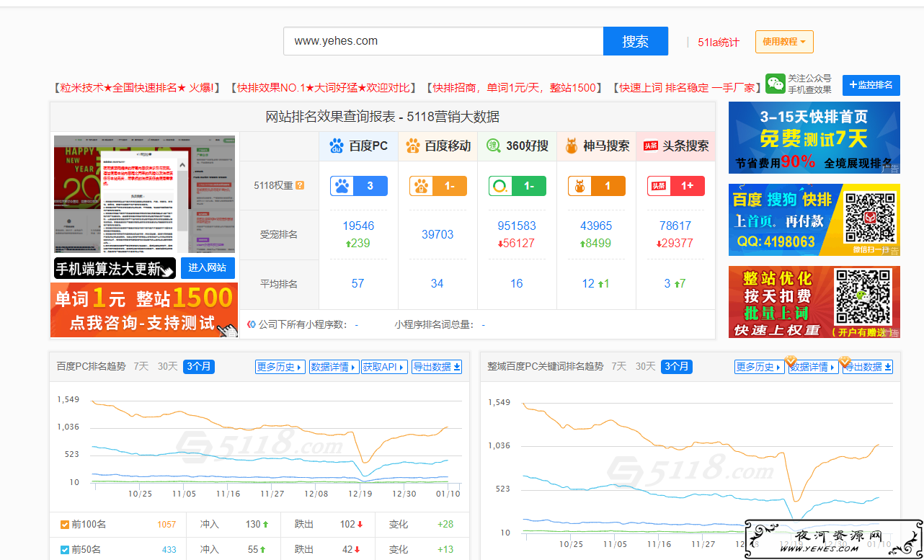Click 360好搜 rank value 951583
This screenshot has width=924, height=560.
(x=517, y=226)
